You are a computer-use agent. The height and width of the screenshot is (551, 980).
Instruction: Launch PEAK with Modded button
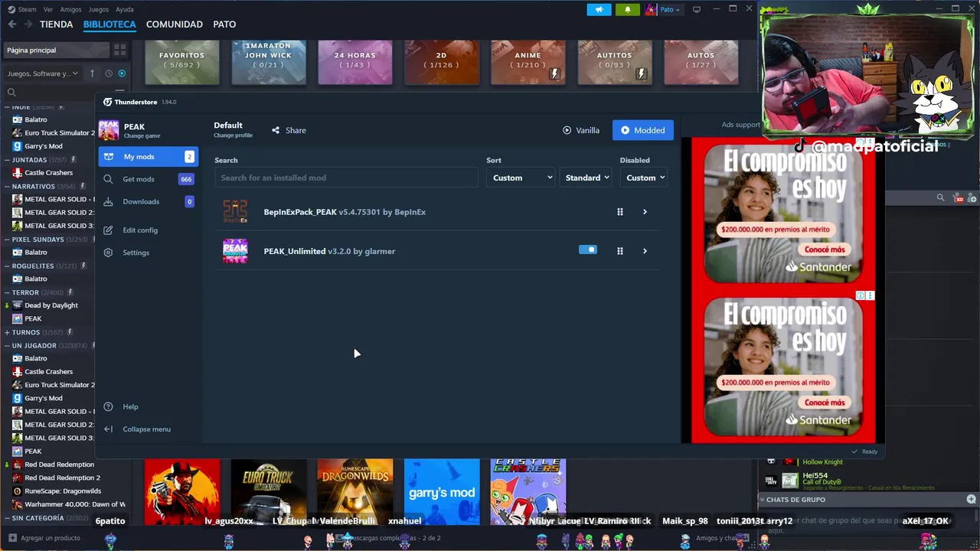pyautogui.click(x=643, y=130)
